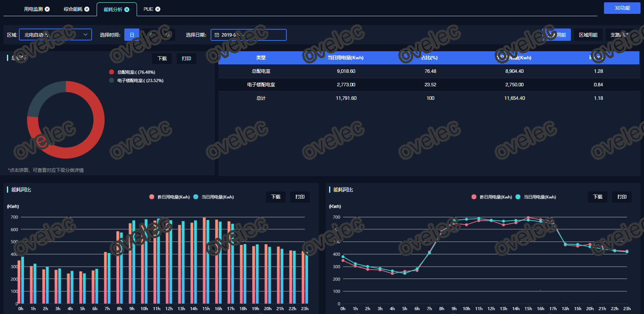This screenshot has height=314, width=644.
Task: Close the 用电监测 tab
Action: click(x=47, y=9)
